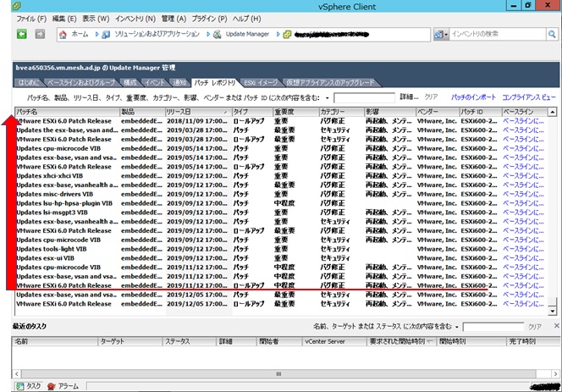The image size is (562, 392).
Task: Click the green back navigation arrow
Action: point(22,34)
